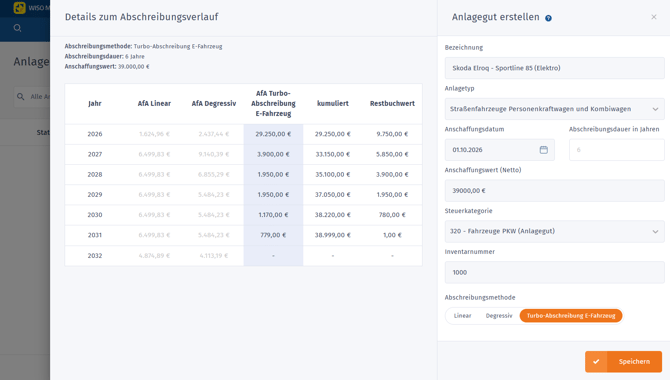Click the AfA Turbo-Abschreibung E-Fahrzeug header
The height and width of the screenshot is (380, 670).
pos(273,103)
